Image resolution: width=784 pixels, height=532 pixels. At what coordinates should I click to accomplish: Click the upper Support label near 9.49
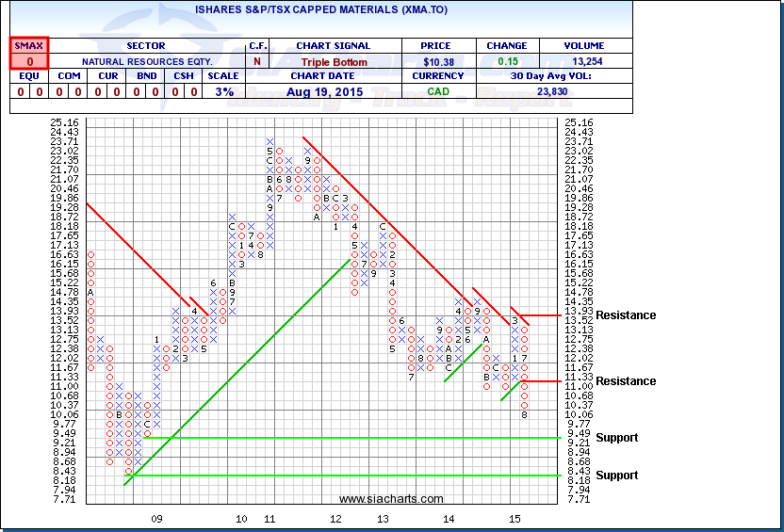coord(617,438)
